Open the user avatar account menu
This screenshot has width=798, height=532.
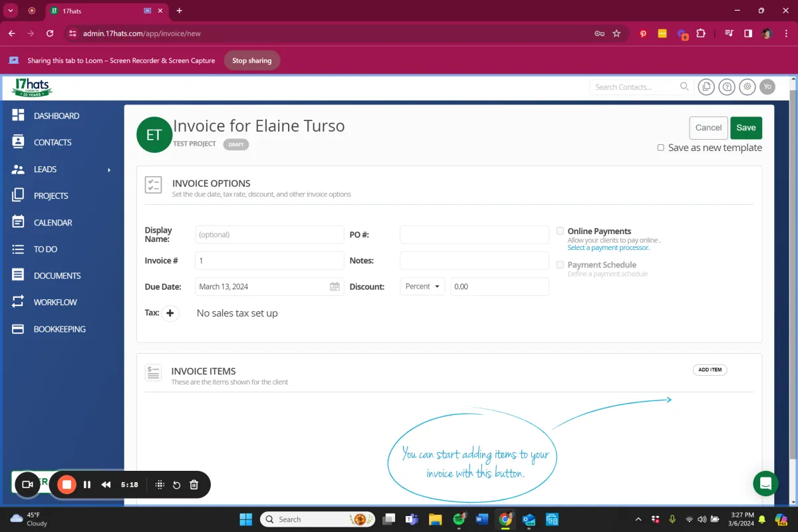click(767, 86)
